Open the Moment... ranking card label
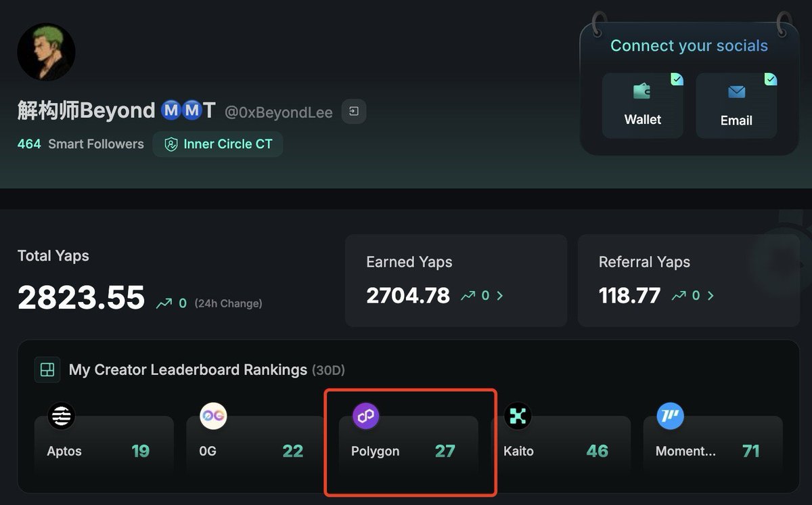The image size is (812, 505). point(685,452)
